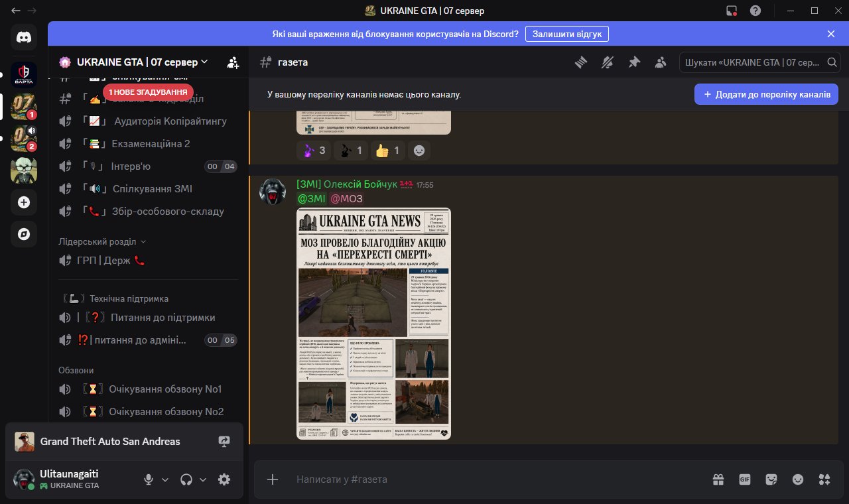Open the gift Nitro icon
The image size is (849, 504).
click(x=718, y=479)
